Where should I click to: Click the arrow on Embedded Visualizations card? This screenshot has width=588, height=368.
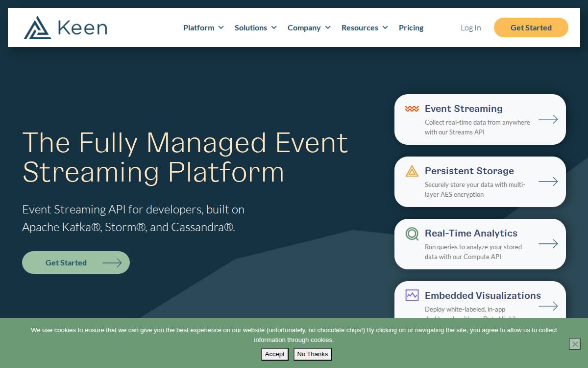[548, 306]
